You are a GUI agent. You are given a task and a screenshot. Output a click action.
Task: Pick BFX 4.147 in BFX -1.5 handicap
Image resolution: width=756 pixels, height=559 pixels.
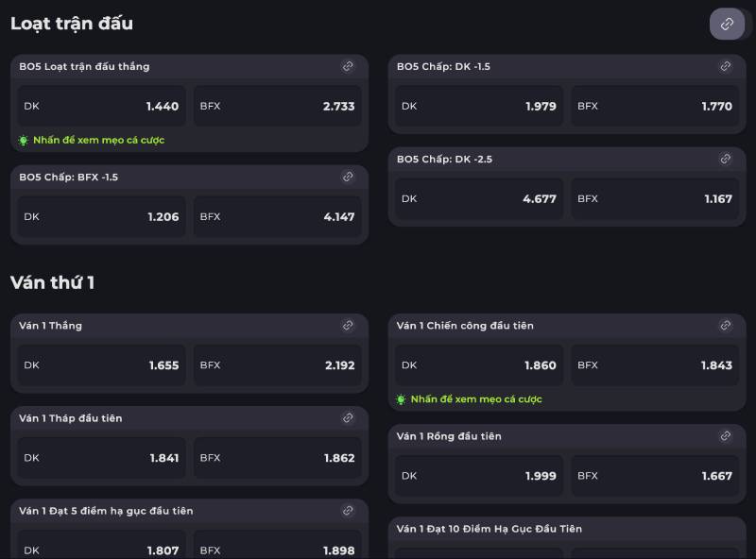(278, 216)
